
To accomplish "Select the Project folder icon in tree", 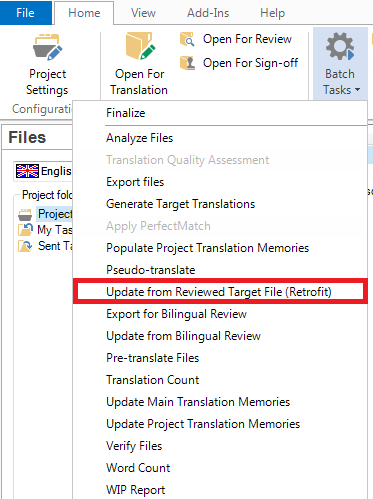I will (x=25, y=214).
